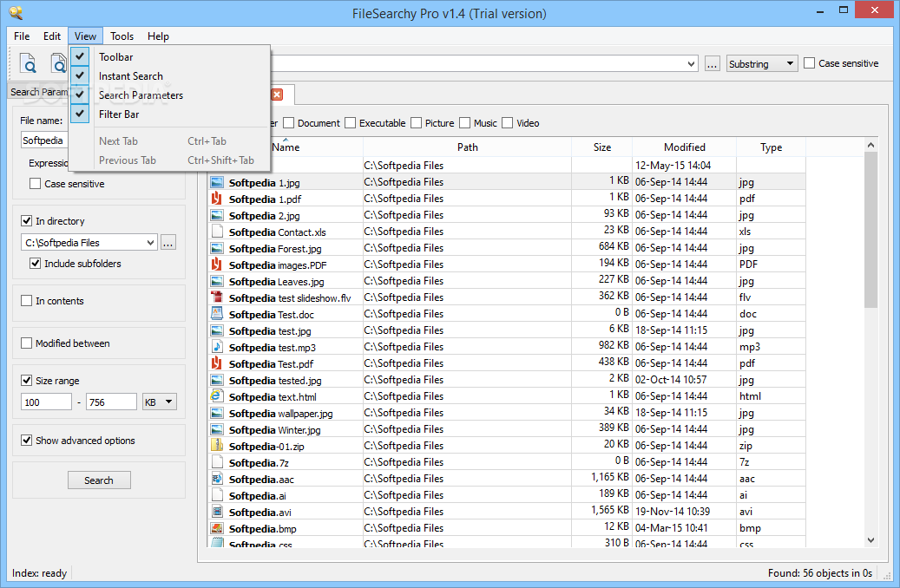Viewport: 900px width, 588px height.
Task: Click the image icon of Softpedia Winter.jpg
Action: click(x=217, y=429)
